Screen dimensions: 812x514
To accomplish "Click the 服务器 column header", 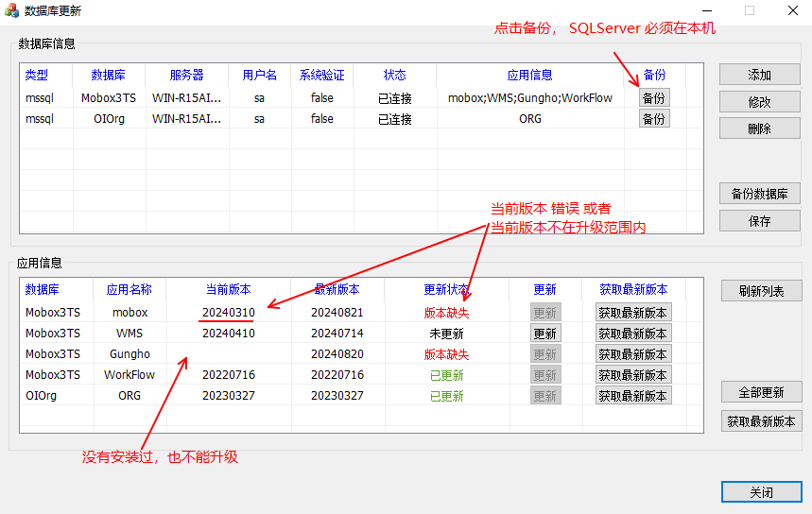I will 186,75.
